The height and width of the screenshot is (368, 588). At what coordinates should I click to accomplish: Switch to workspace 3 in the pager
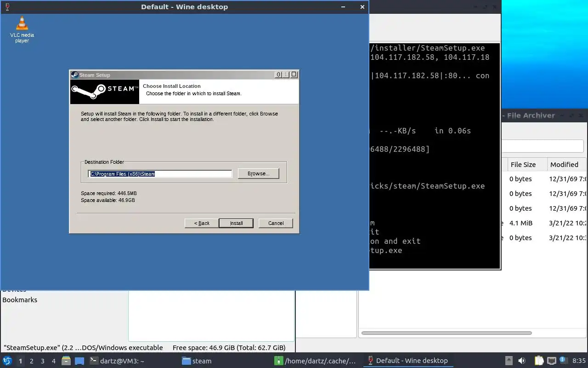point(42,361)
